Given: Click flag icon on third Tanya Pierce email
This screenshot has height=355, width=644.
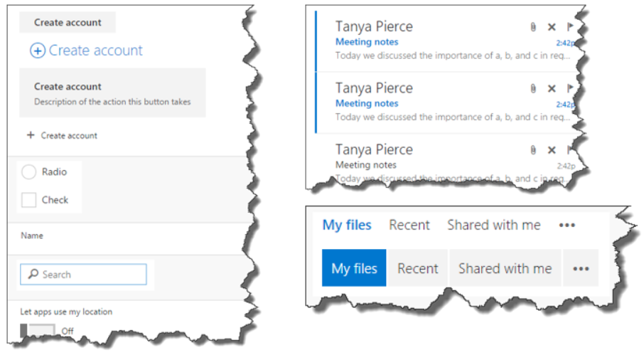Looking at the screenshot, I should [569, 150].
